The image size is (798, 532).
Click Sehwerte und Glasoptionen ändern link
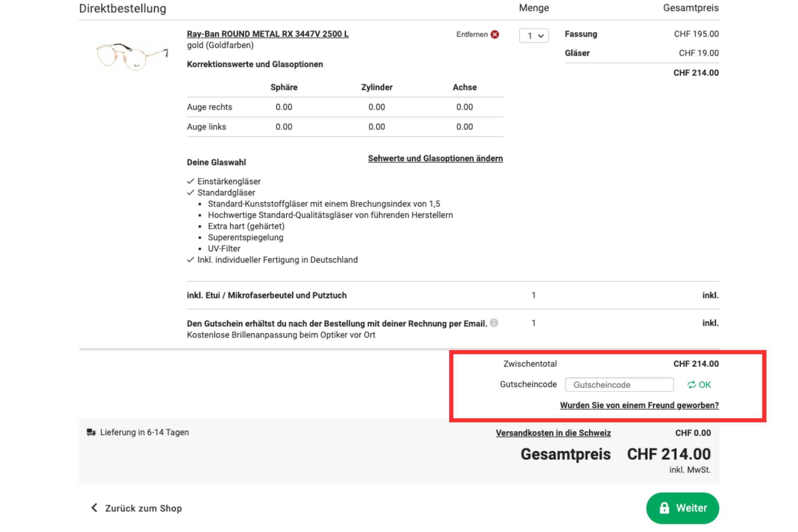pyautogui.click(x=435, y=159)
